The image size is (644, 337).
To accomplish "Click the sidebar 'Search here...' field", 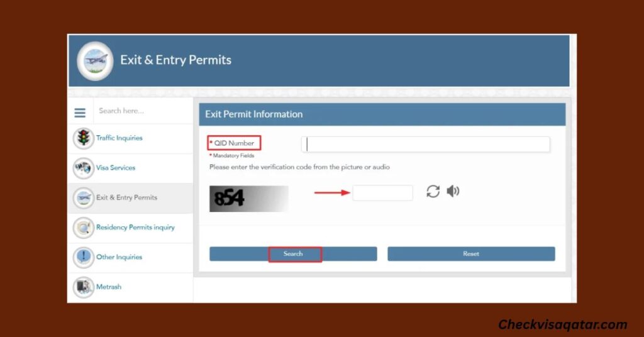I will (143, 111).
